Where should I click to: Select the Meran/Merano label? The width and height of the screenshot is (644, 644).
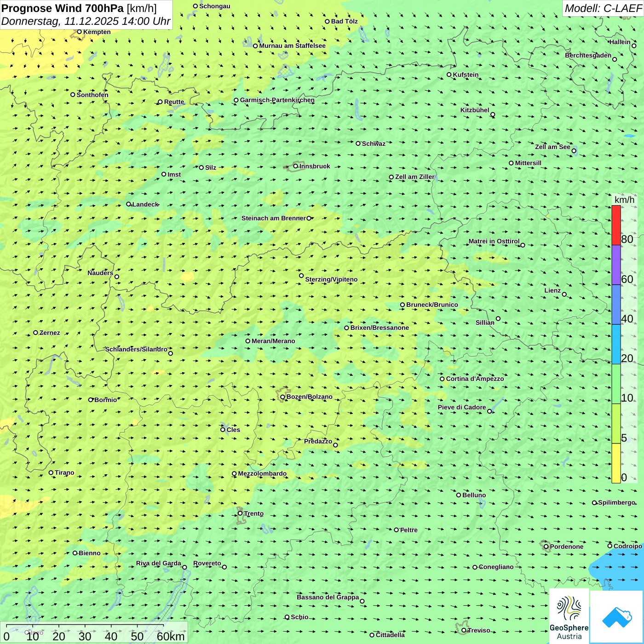point(273,341)
